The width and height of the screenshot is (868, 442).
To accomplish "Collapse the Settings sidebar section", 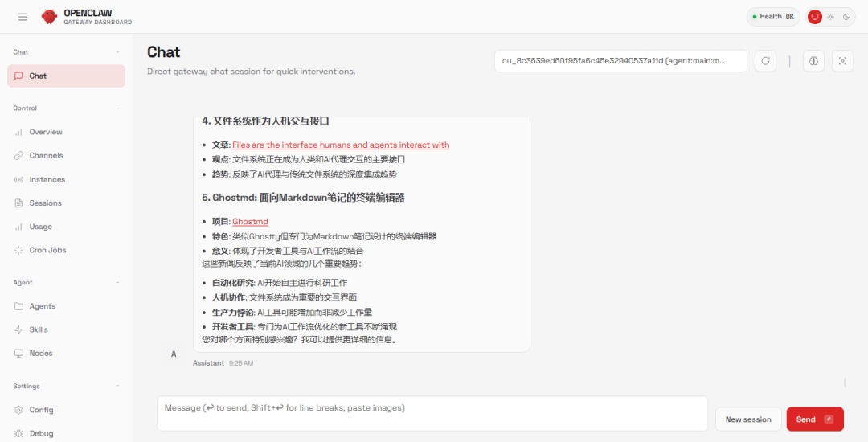I will click(117, 386).
